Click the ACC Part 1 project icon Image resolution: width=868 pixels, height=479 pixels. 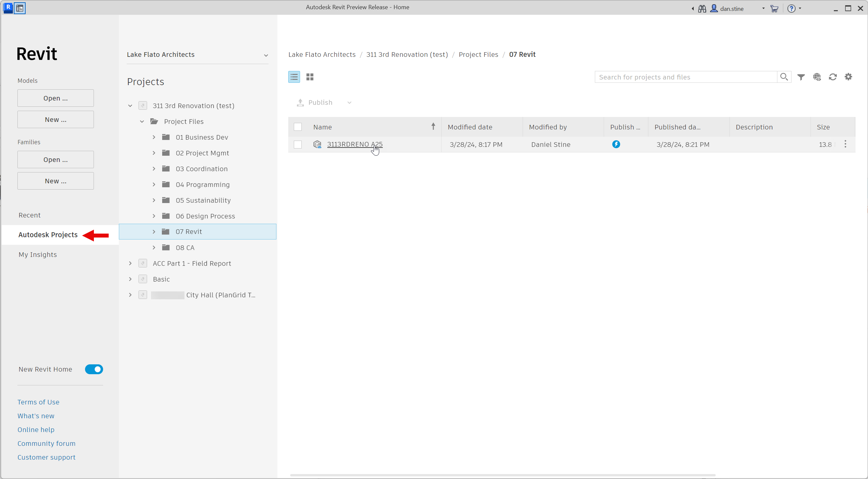coord(142,263)
